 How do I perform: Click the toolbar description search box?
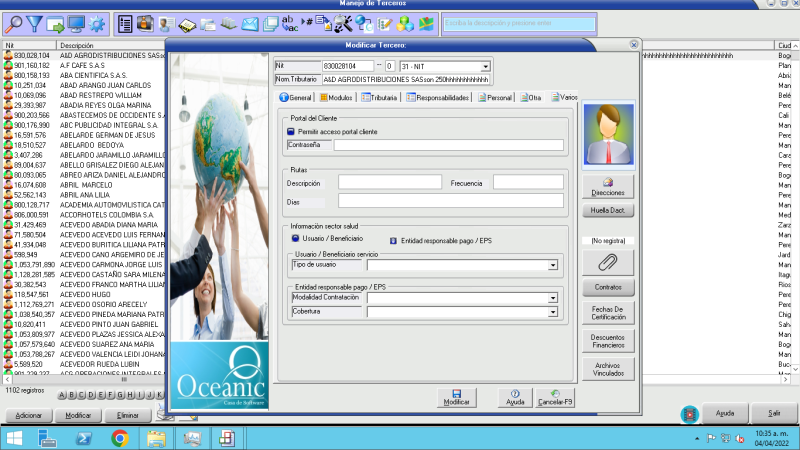pyautogui.click(x=519, y=24)
